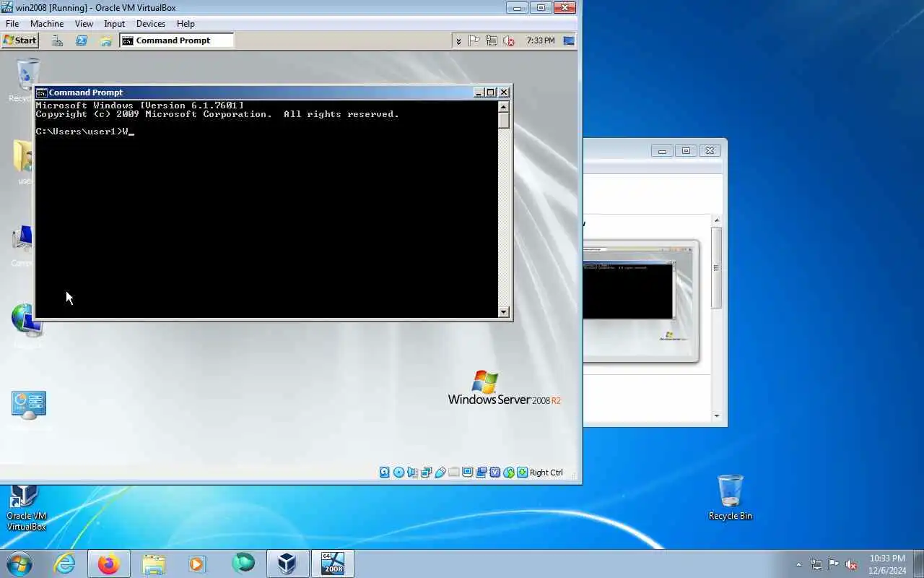Show hidden host tray icons arrow
Image resolution: width=924 pixels, height=578 pixels.
[x=798, y=564]
